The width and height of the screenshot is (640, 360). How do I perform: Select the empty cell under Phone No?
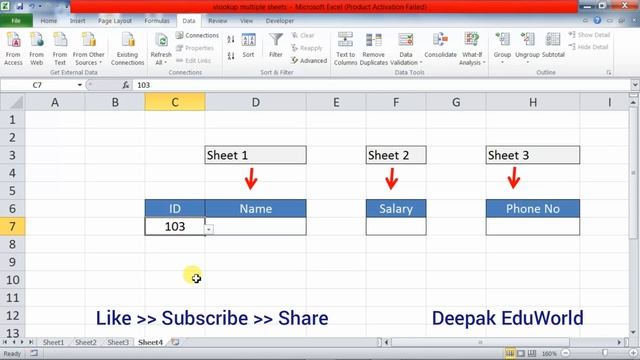[533, 226]
